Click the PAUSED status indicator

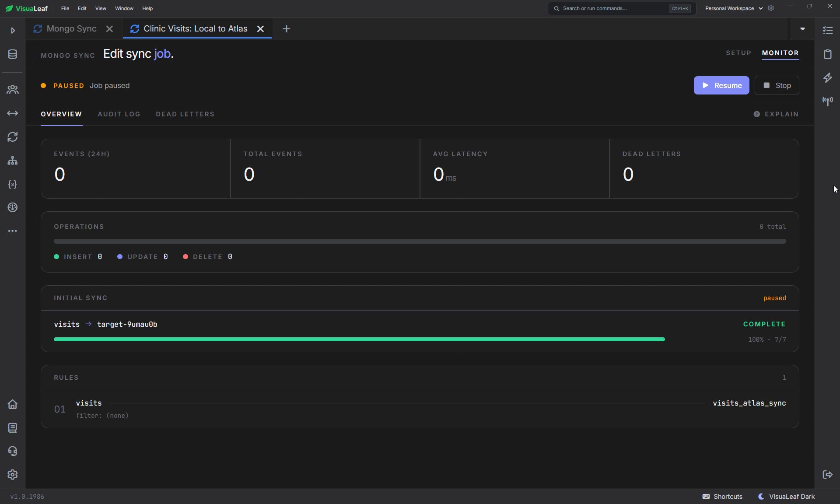pyautogui.click(x=63, y=86)
